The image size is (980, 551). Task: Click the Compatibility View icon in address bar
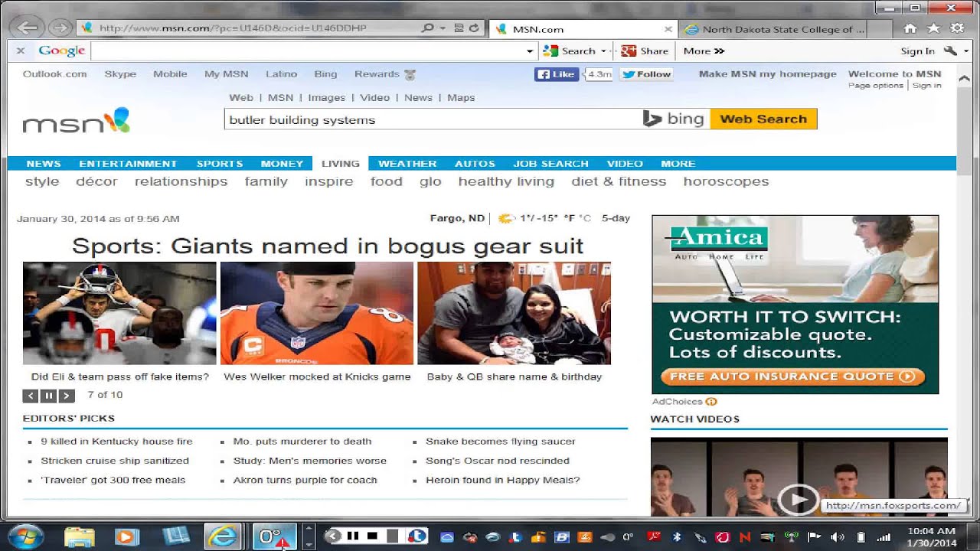click(459, 28)
